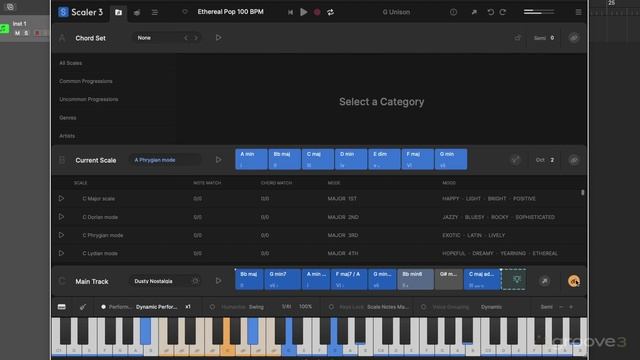Click the round icon right of Chord Set Semi
This screenshot has width=640, height=360.
(574, 38)
